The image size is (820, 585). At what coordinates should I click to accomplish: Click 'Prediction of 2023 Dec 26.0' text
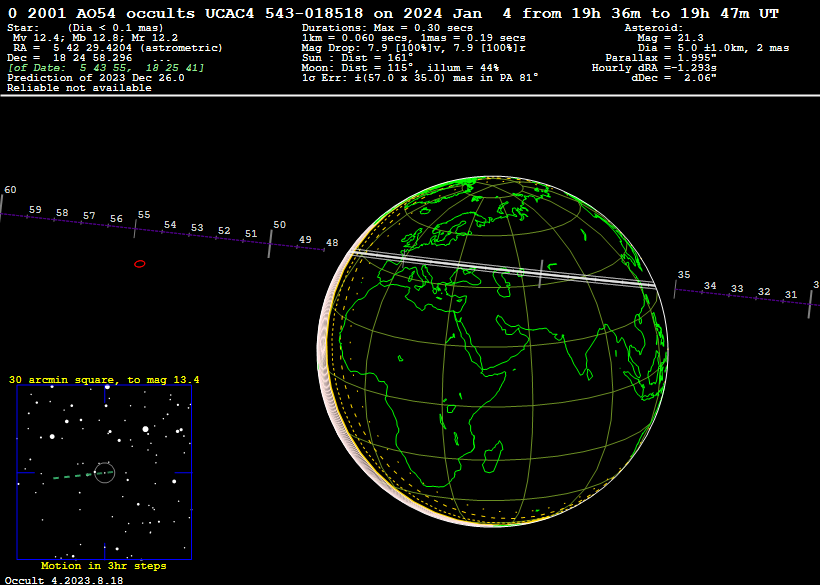pyautogui.click(x=96, y=78)
